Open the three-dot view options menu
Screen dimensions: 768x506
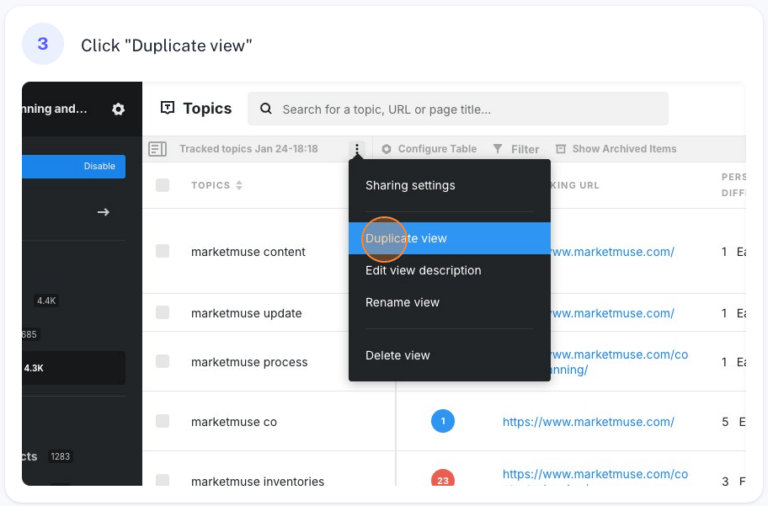point(357,148)
